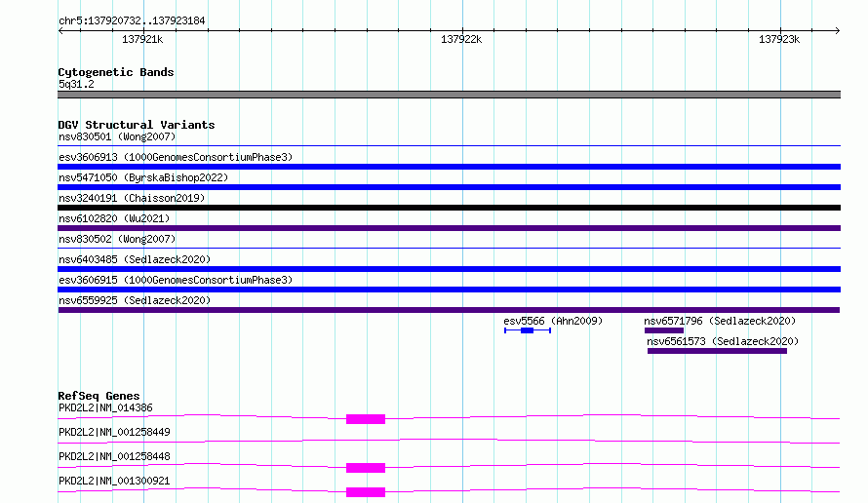
Task: Click the RefSeq Genes track title
Action: 99,396
